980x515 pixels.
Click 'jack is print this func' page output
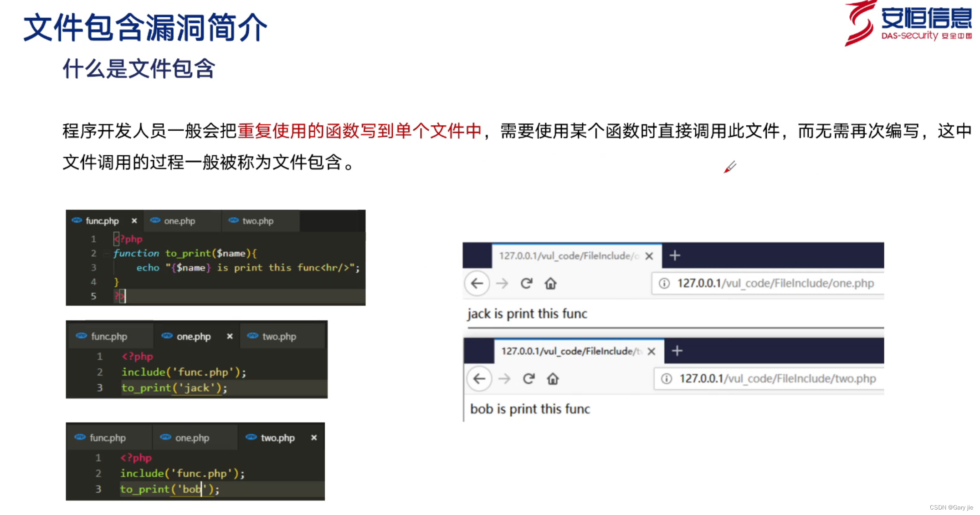pyautogui.click(x=527, y=314)
